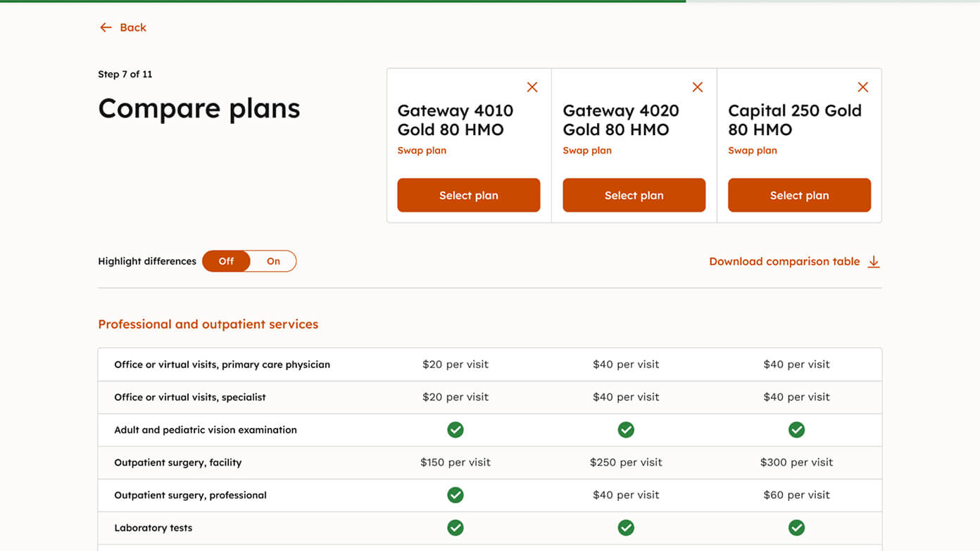Viewport: 980px width, 551px height.
Task: Click Gateway 4010 checkmark for Outpatient surgery professional
Action: click(456, 495)
